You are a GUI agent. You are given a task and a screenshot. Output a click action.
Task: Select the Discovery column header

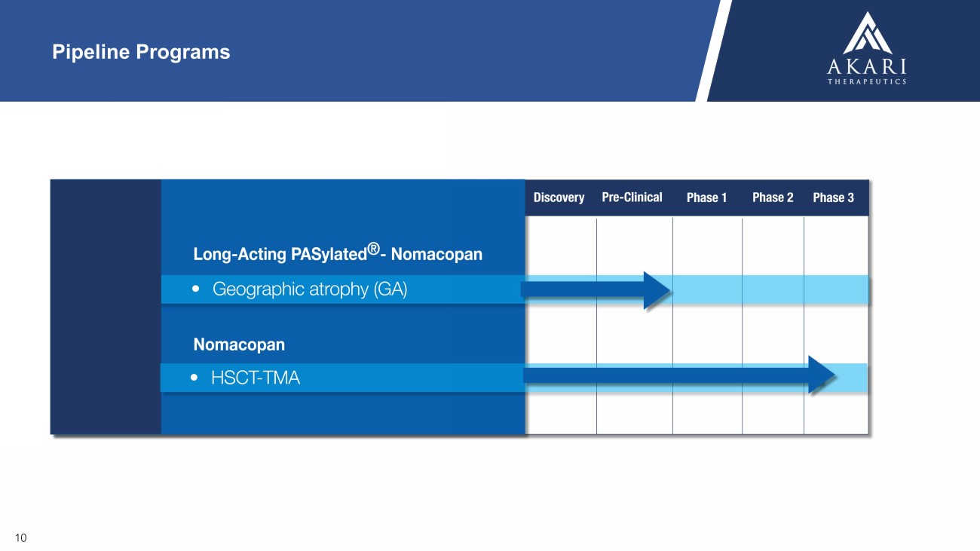point(559,197)
